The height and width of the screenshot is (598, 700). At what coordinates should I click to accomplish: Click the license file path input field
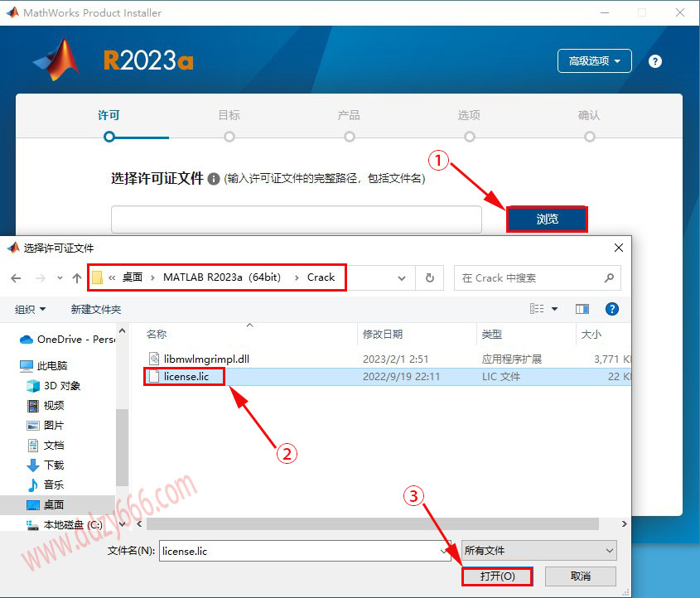pos(297,219)
